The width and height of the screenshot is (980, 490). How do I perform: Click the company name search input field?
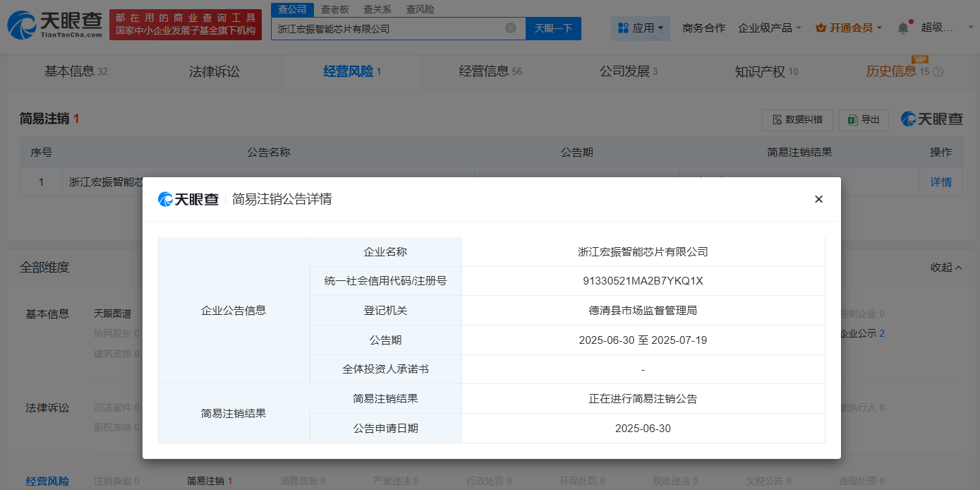pos(388,29)
